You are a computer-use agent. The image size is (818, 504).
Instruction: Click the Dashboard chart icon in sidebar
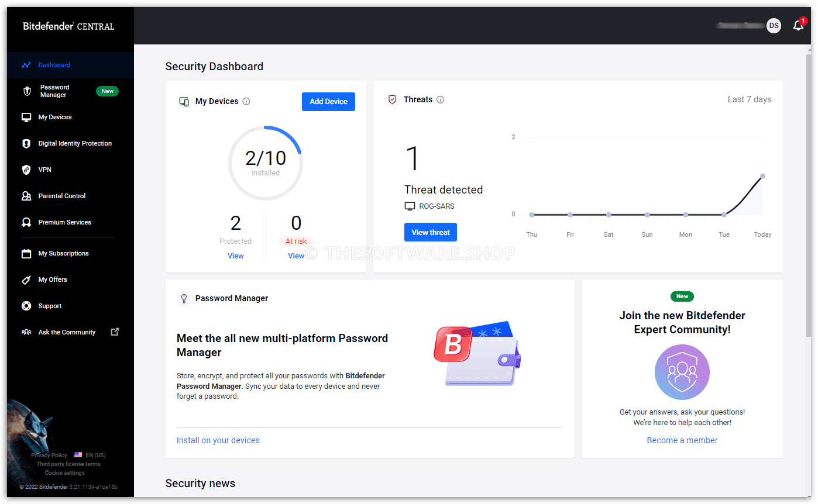26,65
